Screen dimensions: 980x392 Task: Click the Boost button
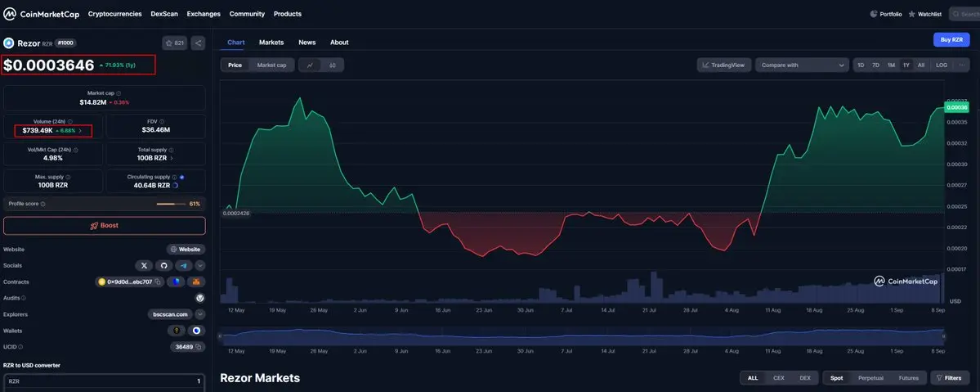coord(105,225)
